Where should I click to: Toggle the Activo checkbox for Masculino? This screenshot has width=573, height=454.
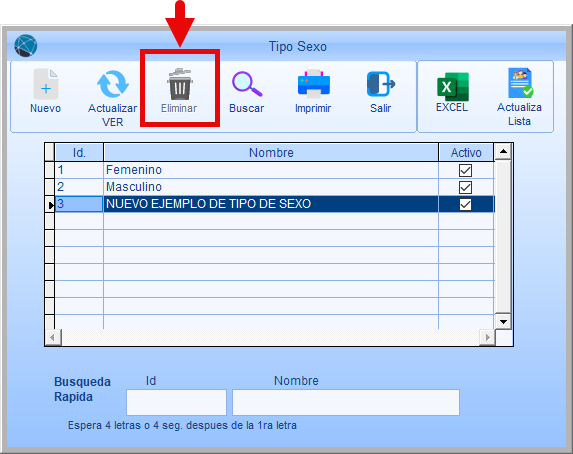pos(465,188)
